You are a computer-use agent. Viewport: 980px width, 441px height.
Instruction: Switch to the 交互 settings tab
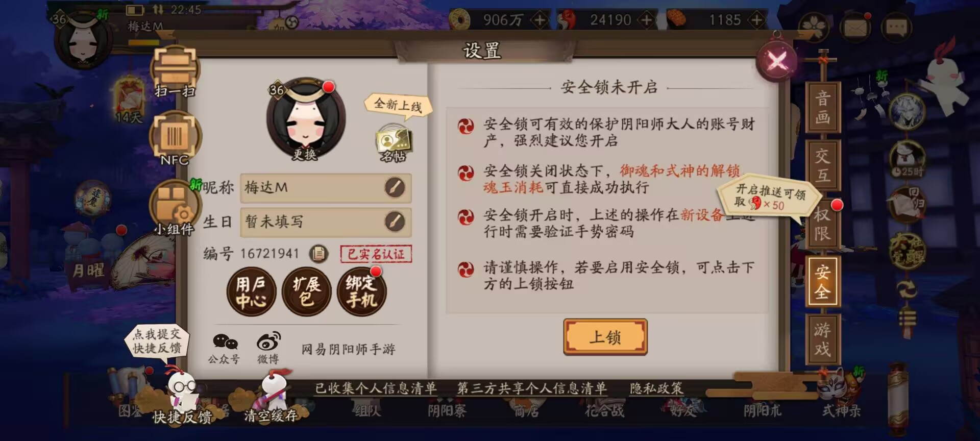(x=822, y=166)
